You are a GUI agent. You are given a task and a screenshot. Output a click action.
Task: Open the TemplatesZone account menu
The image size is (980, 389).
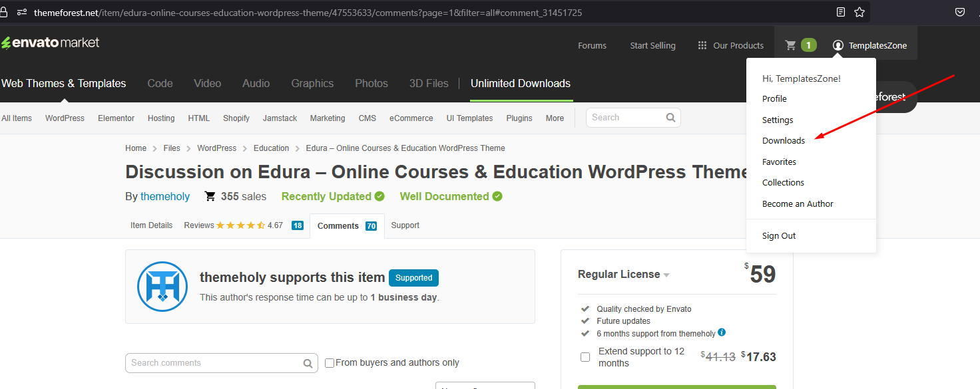(x=869, y=45)
